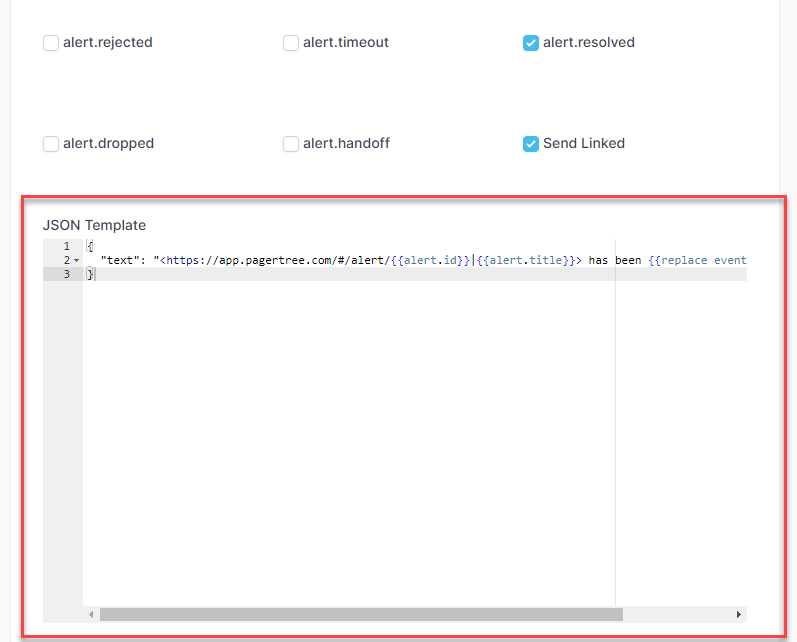Collapse the code fold arrow on line 2
The width and height of the screenshot is (797, 642).
coord(77,260)
